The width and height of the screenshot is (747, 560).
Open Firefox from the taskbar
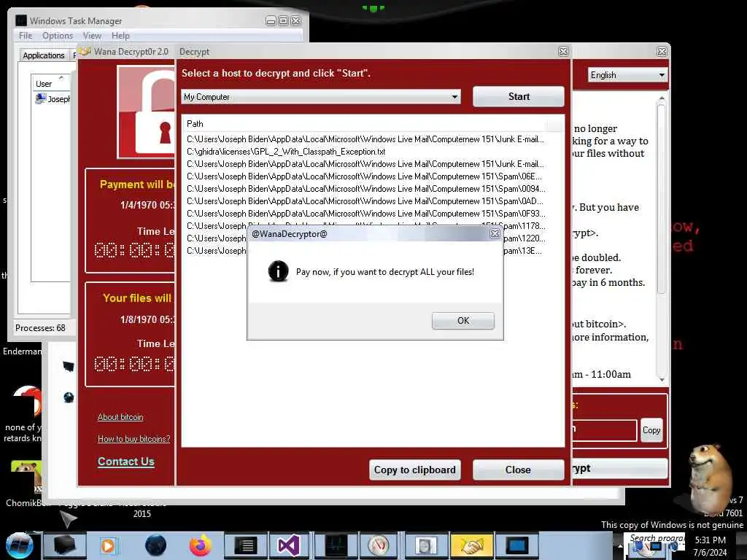pos(200,545)
